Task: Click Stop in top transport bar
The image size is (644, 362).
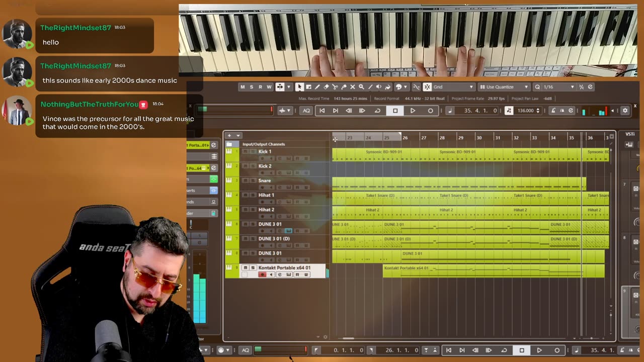Action: coord(395,111)
